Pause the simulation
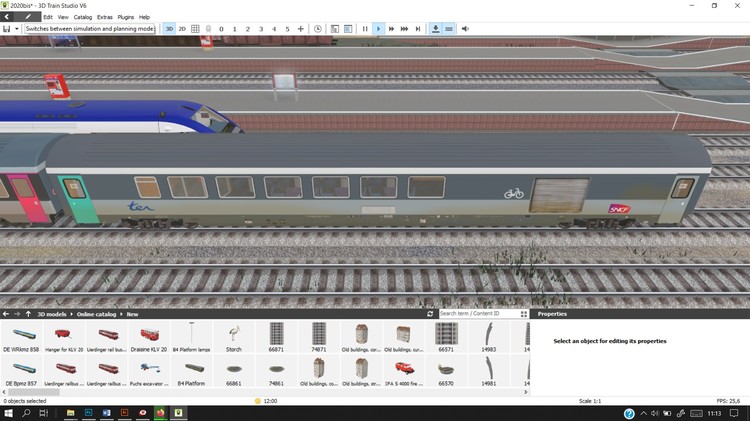The height and width of the screenshot is (421, 750). tap(365, 29)
